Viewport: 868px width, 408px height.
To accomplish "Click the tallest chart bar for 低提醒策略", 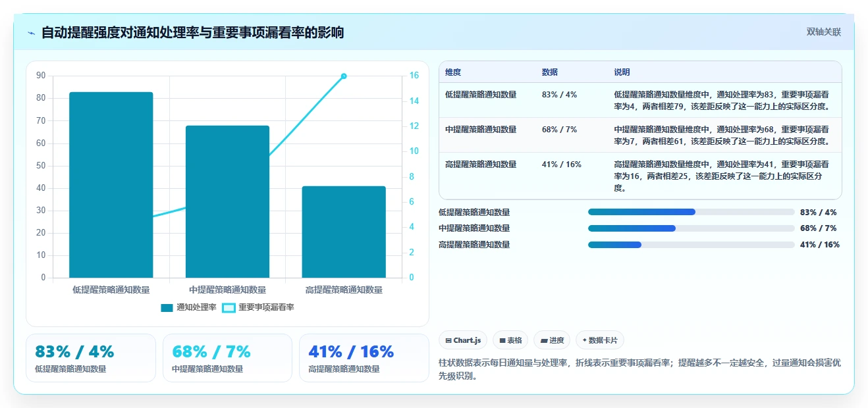I will coord(111,185).
